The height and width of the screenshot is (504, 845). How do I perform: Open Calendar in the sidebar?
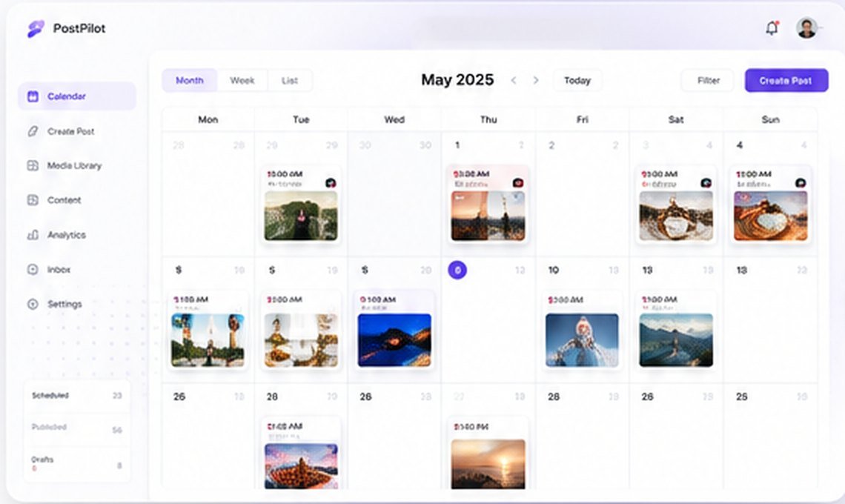(77, 96)
